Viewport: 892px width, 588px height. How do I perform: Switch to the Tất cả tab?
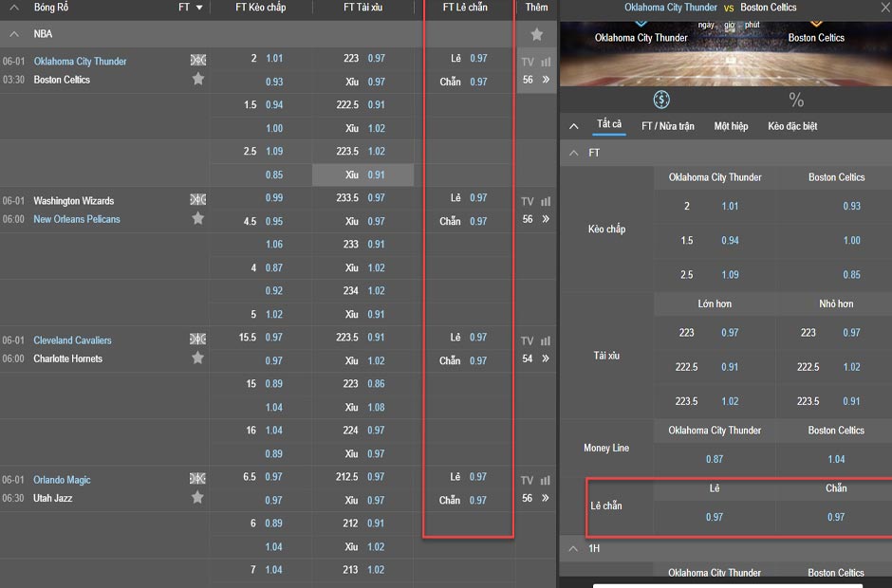609,124
